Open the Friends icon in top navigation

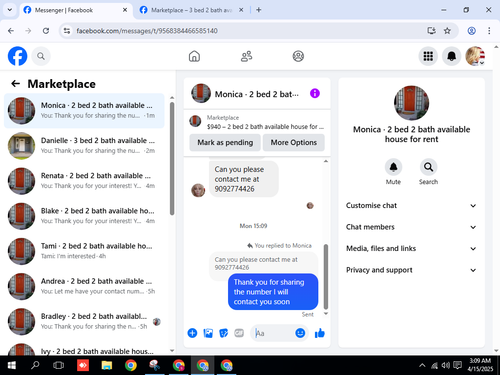pyautogui.click(x=246, y=56)
